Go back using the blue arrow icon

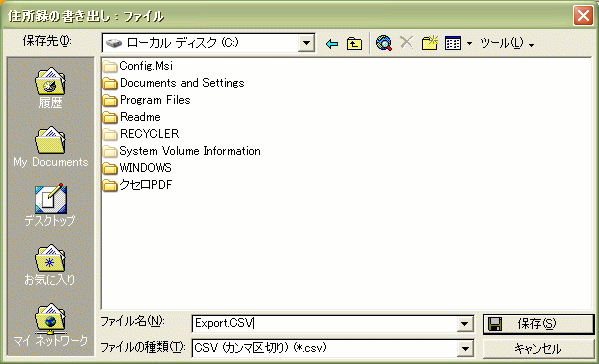(332, 44)
